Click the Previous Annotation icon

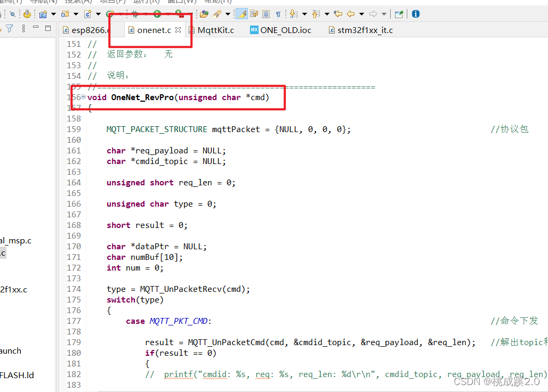[x=316, y=14]
